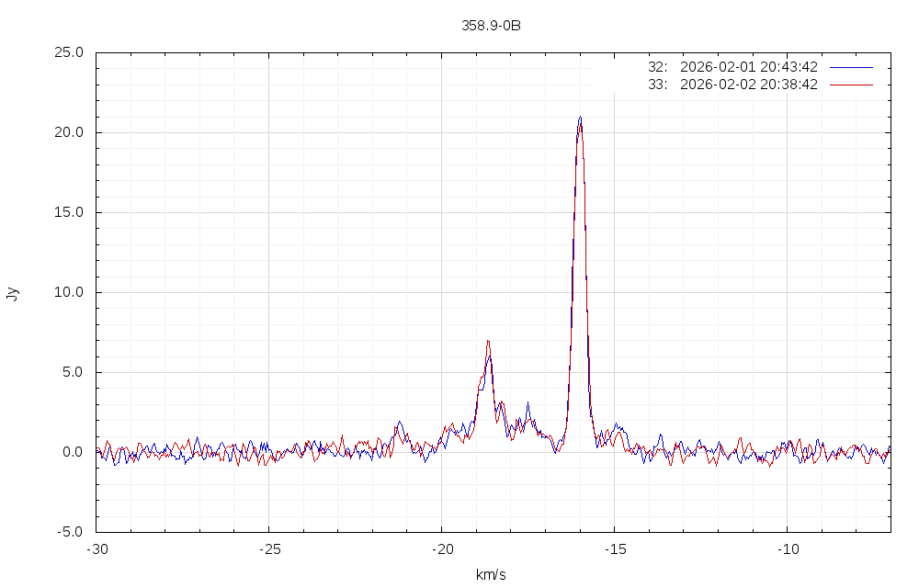Image resolution: width=919 pixels, height=588 pixels.
Task: Click the km/s x-axis label
Action: tap(491, 575)
